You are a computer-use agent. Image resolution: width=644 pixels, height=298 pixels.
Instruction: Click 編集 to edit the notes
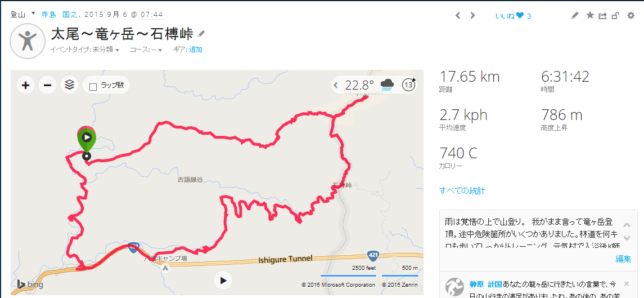(623, 259)
